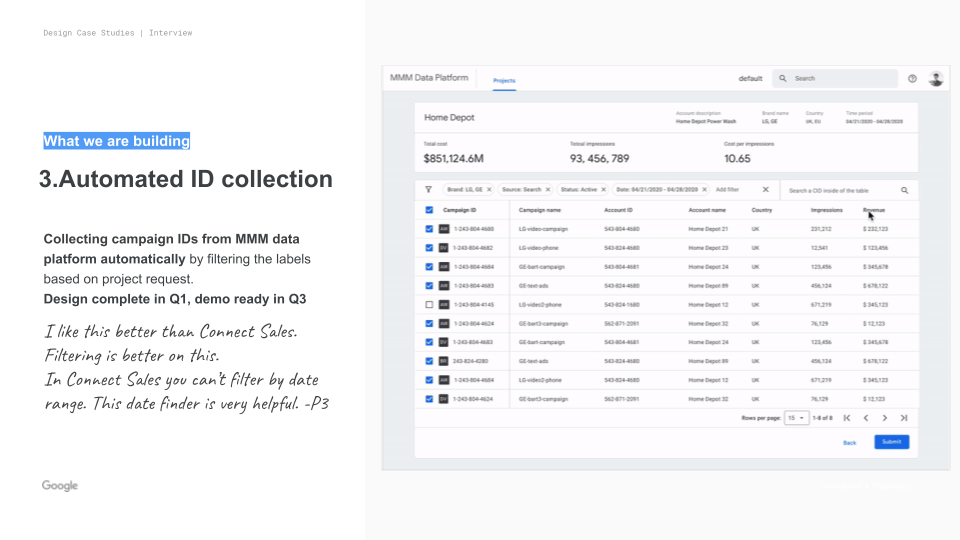Sort by the Revenue column header
The width and height of the screenshot is (960, 540).
tap(874, 210)
